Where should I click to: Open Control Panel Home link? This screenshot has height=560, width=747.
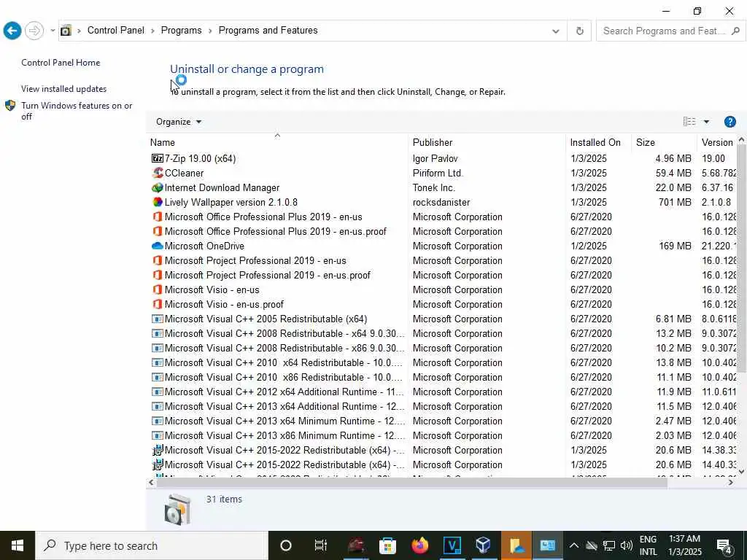61,63
